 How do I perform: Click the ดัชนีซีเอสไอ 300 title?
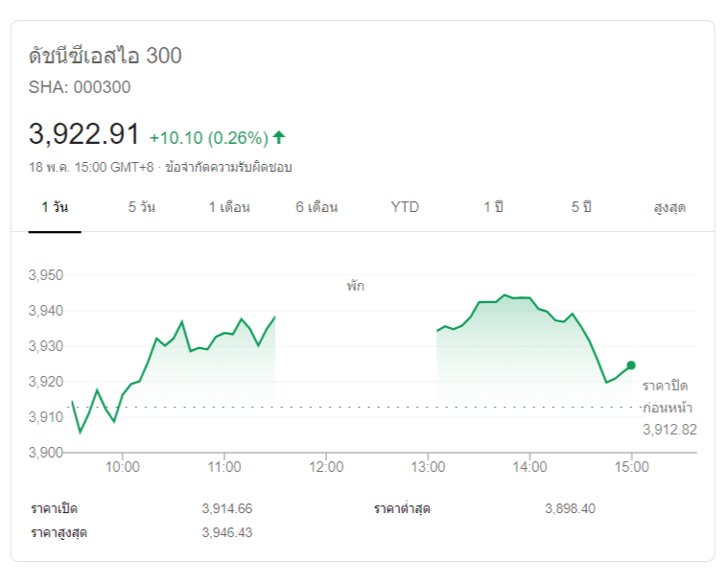point(106,56)
